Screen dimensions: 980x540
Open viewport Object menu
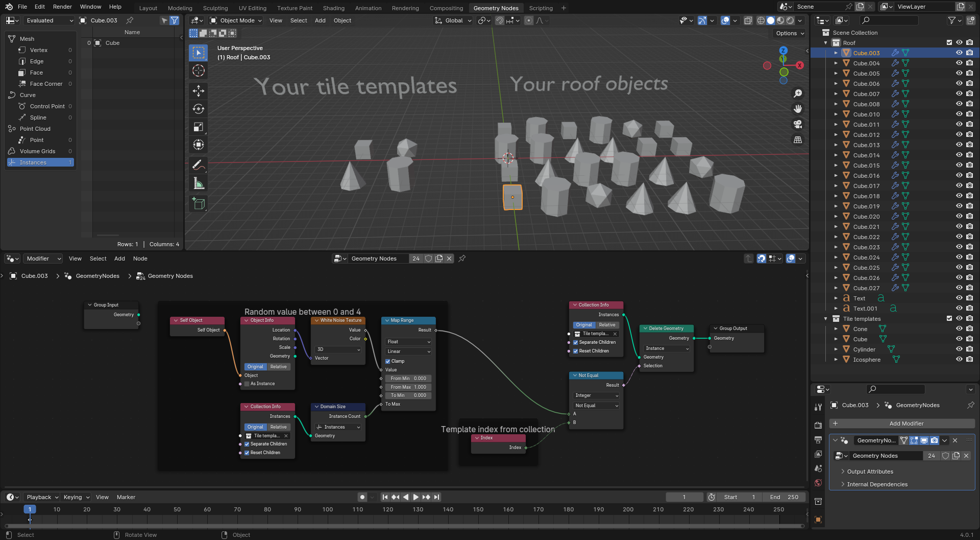[342, 20]
